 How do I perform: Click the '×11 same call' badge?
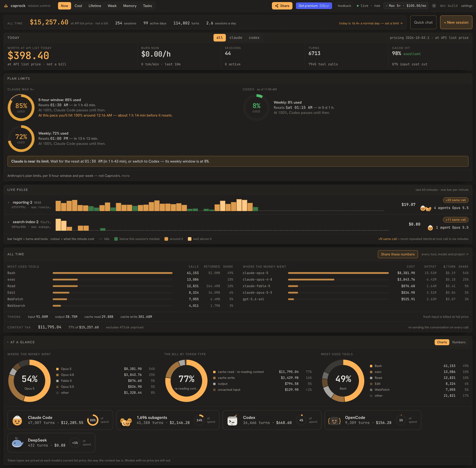pyautogui.click(x=456, y=220)
